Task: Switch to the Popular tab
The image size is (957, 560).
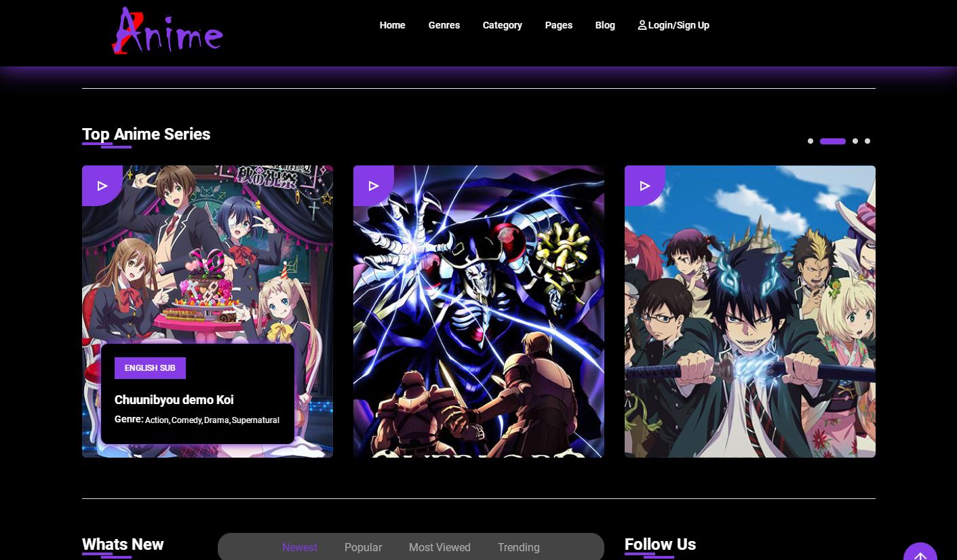Action: (x=363, y=547)
